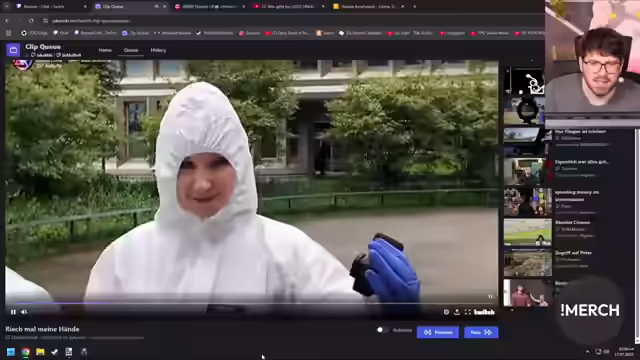
Task: Open video player settings gear
Action: point(447,312)
